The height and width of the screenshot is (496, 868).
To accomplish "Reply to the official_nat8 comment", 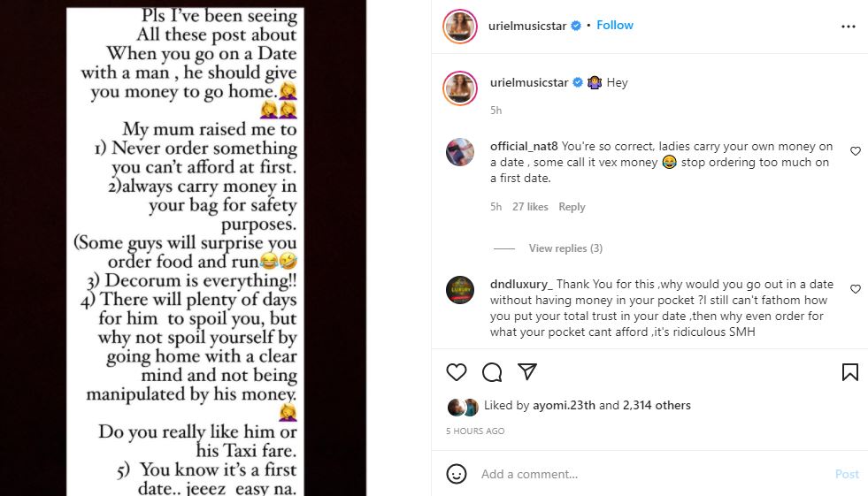I will coord(572,207).
